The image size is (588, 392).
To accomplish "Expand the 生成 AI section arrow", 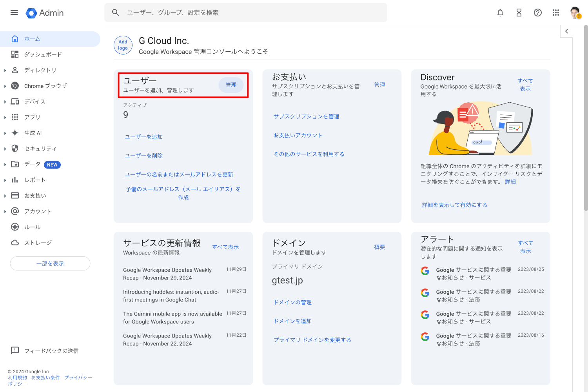I will pos(5,133).
